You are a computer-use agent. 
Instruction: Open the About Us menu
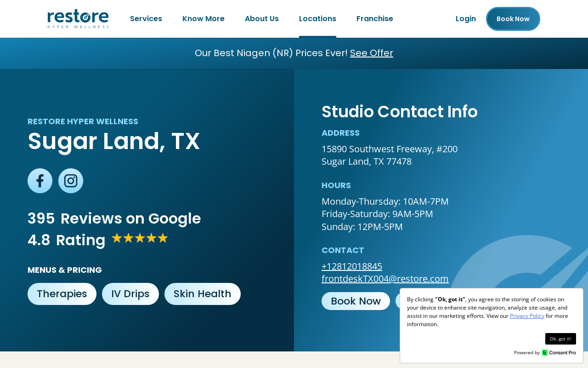click(x=262, y=19)
